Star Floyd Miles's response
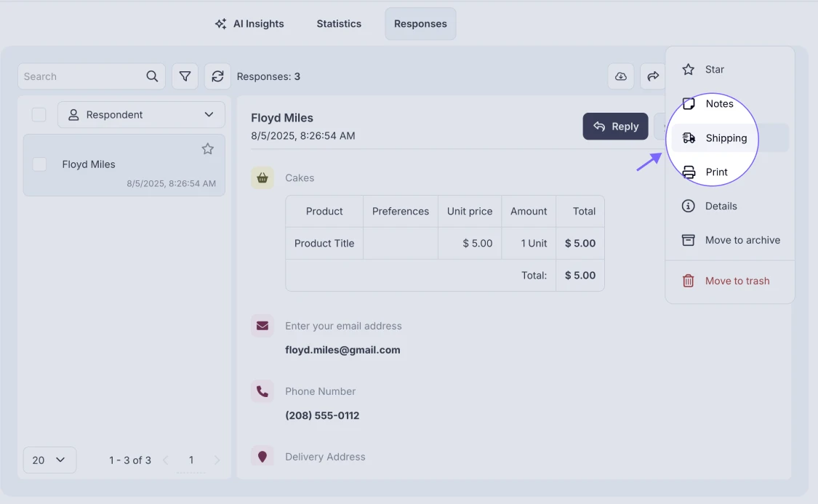 [x=208, y=148]
